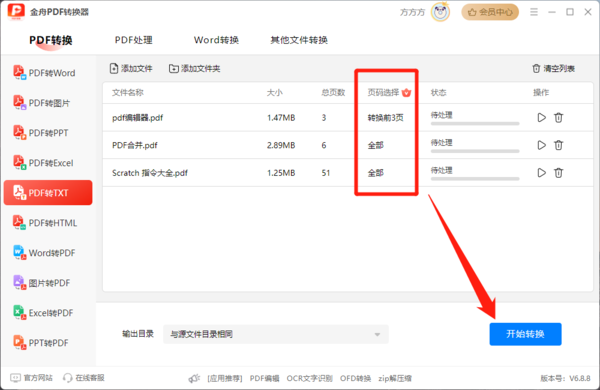Click the 开始转换 button
Viewport: 600px width, 390px height.
click(525, 334)
